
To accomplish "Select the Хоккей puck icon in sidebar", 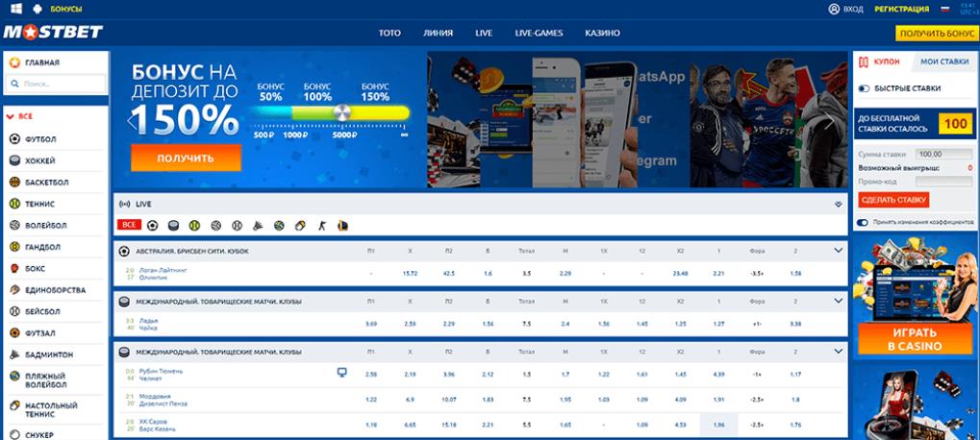I will (x=14, y=160).
